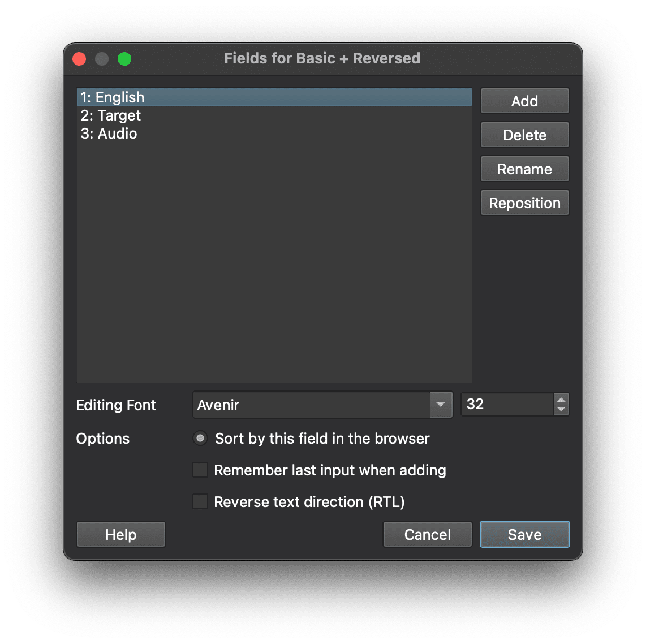Click the Add button to create a field
646x644 pixels.
pyautogui.click(x=524, y=101)
